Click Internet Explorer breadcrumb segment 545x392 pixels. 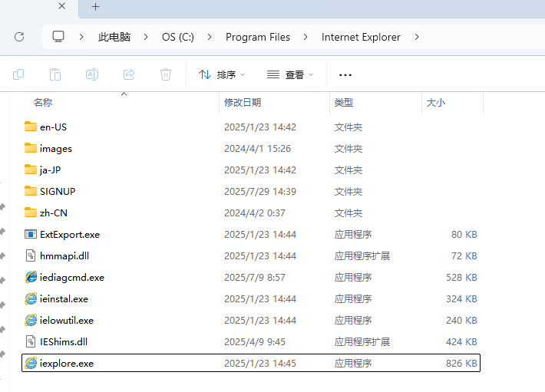click(361, 37)
